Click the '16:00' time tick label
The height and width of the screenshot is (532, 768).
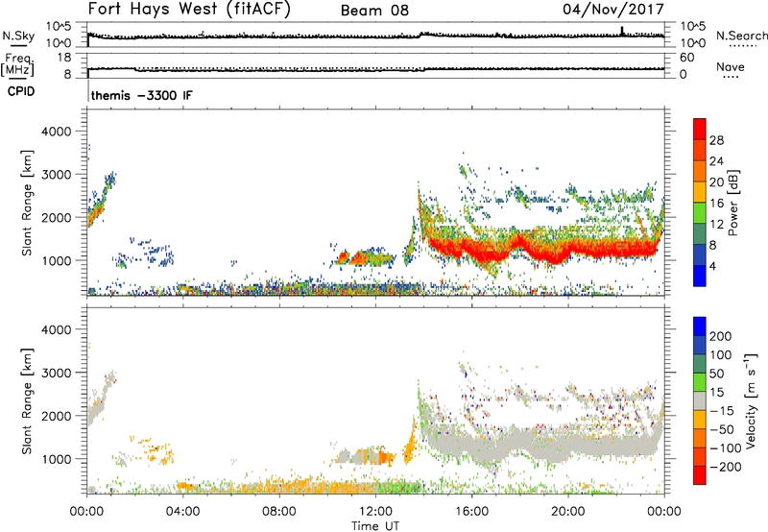[471, 512]
